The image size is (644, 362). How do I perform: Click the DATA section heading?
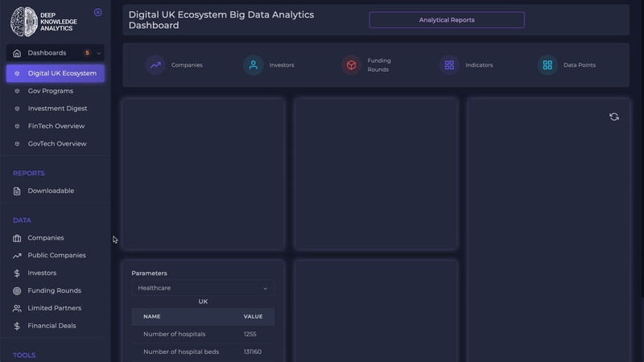click(22, 220)
